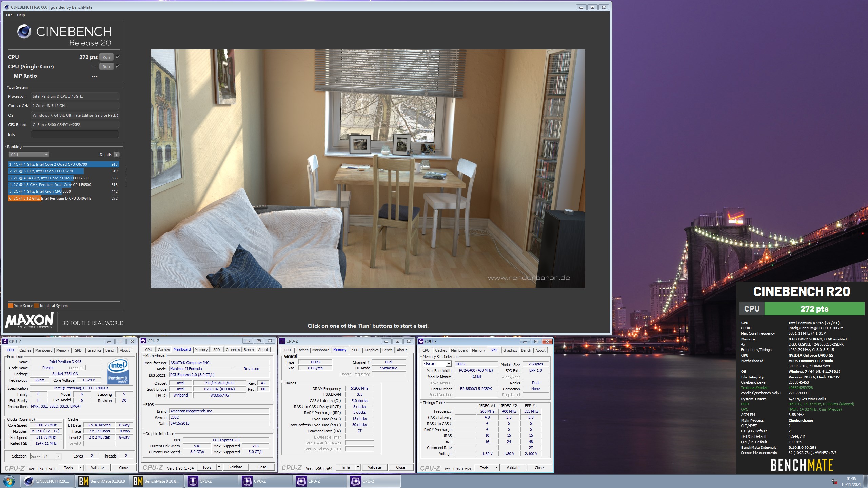
Task: Click system tray network icon
Action: 834,482
